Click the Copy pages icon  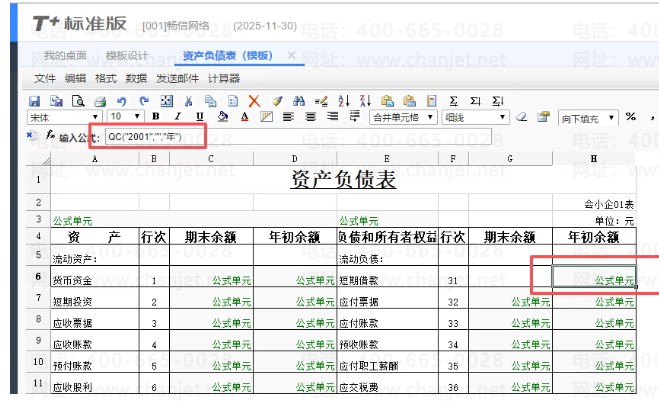click(x=211, y=101)
